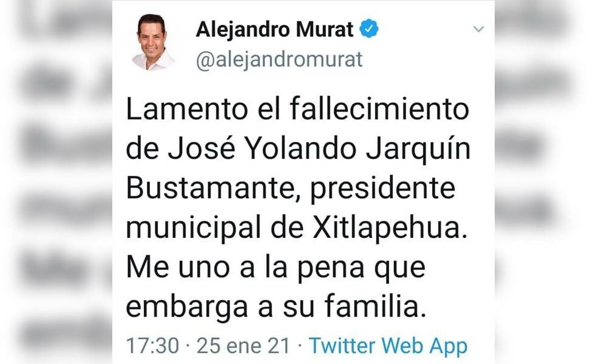Click the date 25 ene 21

click(243, 346)
